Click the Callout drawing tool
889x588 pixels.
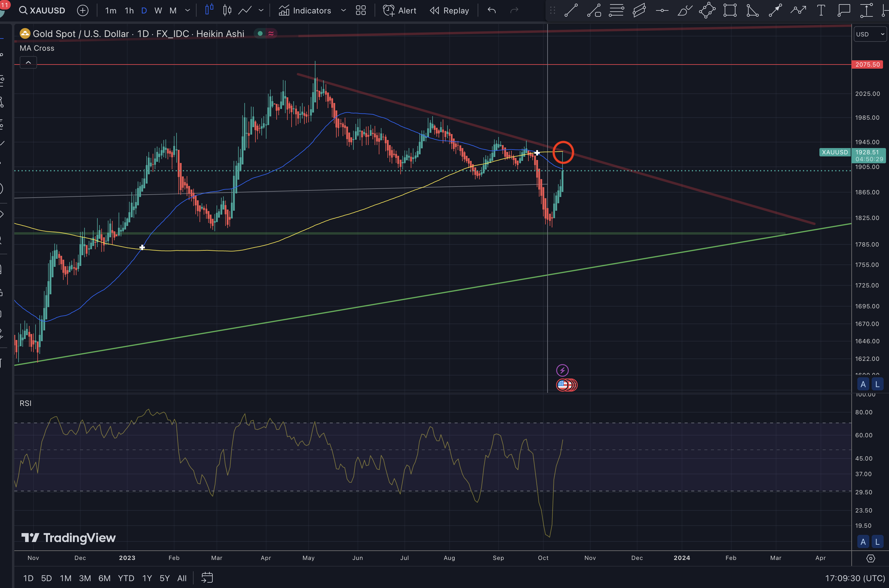coord(844,10)
